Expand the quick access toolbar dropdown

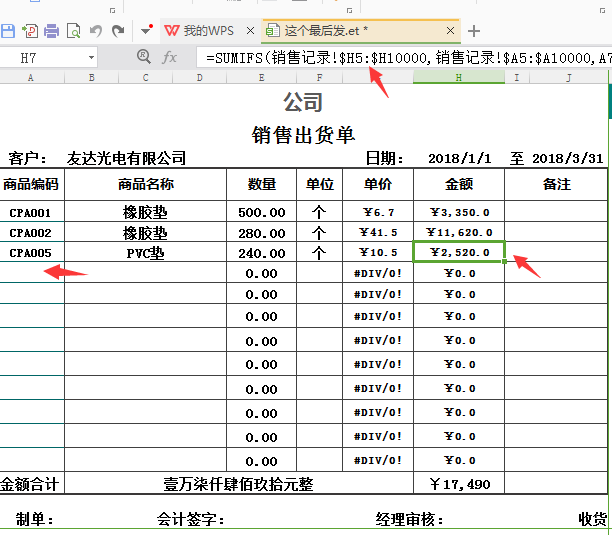point(146,30)
